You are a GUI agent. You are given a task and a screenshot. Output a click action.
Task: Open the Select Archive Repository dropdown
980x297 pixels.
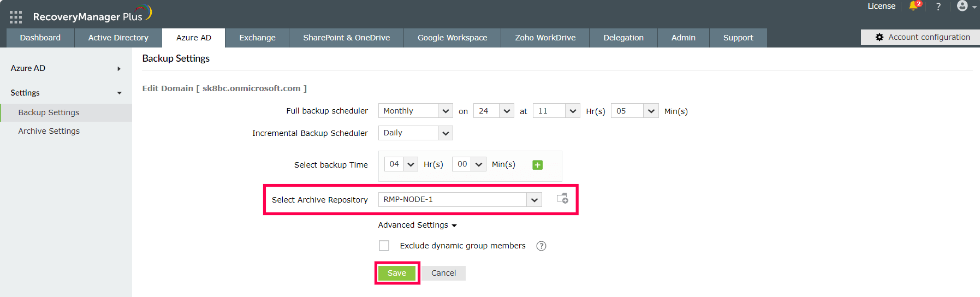460,199
